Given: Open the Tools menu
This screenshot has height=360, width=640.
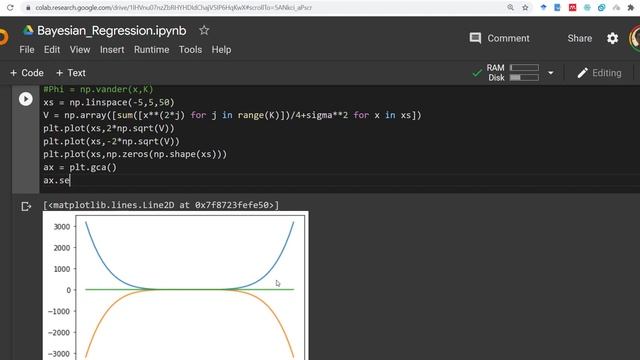Looking at the screenshot, I should (x=190, y=50).
